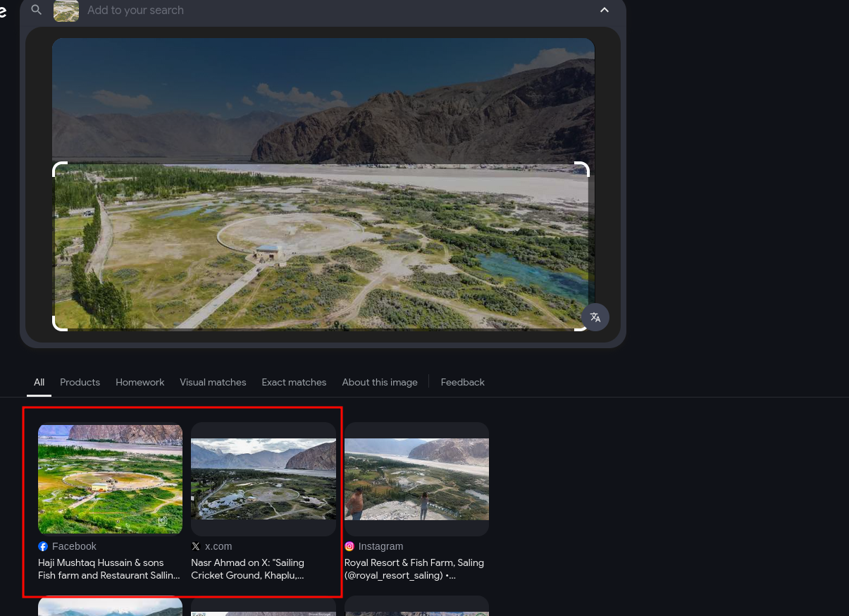Screen dimensions: 849x616
Task: Switch to the Products tab
Action: (x=80, y=382)
